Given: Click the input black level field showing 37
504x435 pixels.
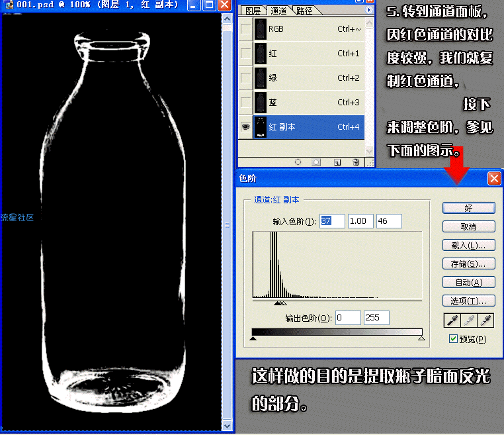Looking at the screenshot, I should point(332,221).
